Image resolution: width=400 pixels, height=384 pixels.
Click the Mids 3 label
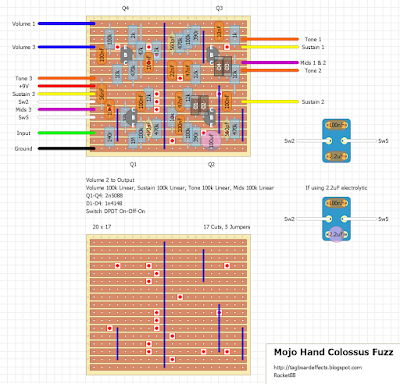23,110
